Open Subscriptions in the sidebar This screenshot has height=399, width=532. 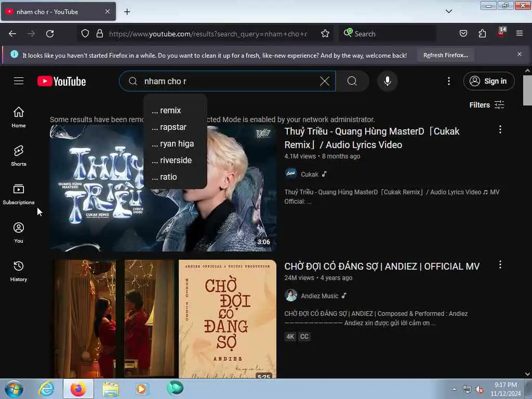pyautogui.click(x=19, y=194)
